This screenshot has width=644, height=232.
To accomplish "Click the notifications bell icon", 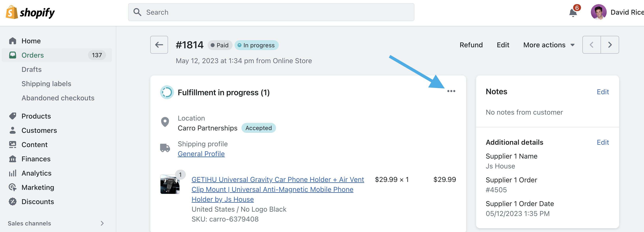I will point(573,12).
